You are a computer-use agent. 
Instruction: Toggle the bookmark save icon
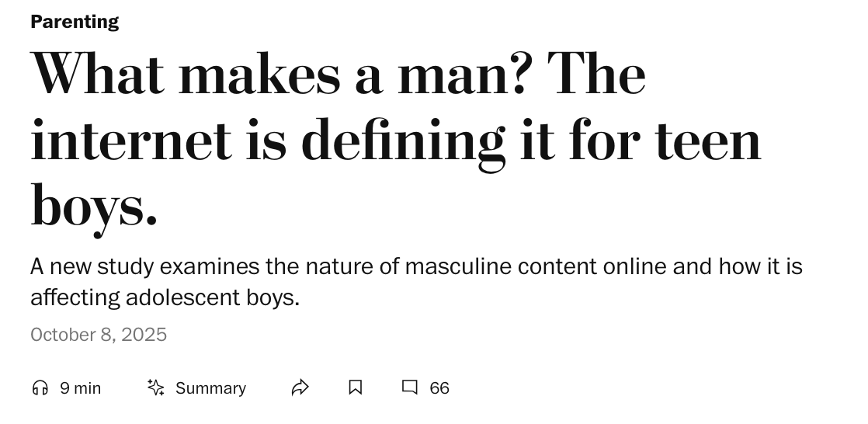[356, 388]
